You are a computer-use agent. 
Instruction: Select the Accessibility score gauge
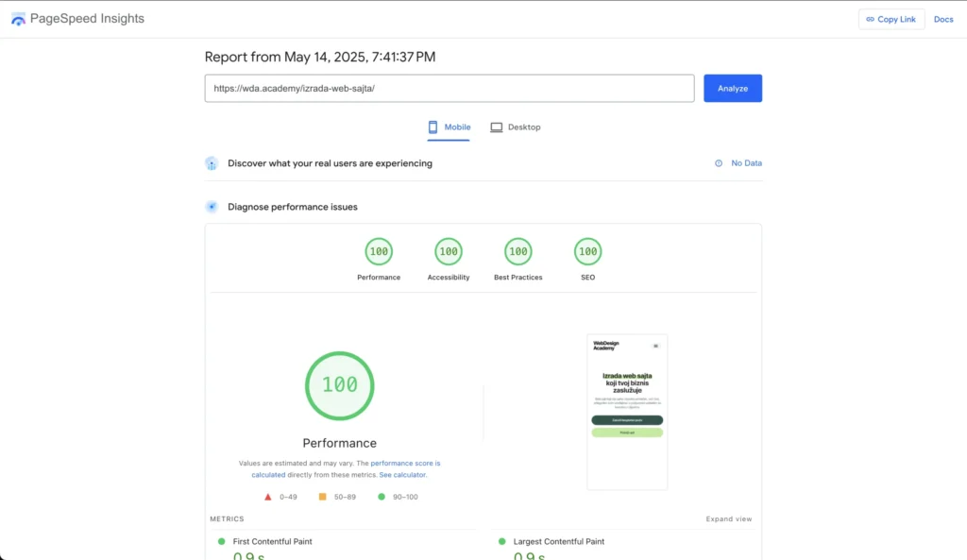[449, 251]
